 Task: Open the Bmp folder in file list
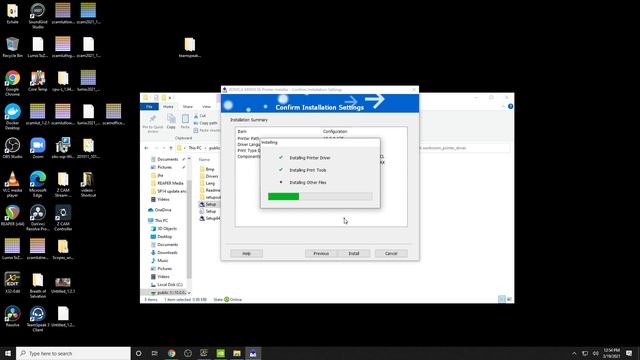click(x=210, y=169)
